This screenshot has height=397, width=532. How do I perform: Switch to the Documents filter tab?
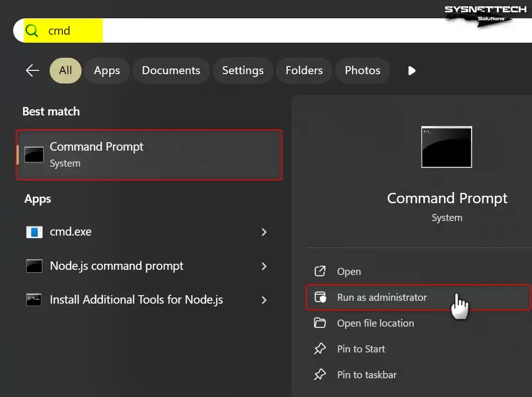[x=171, y=71]
